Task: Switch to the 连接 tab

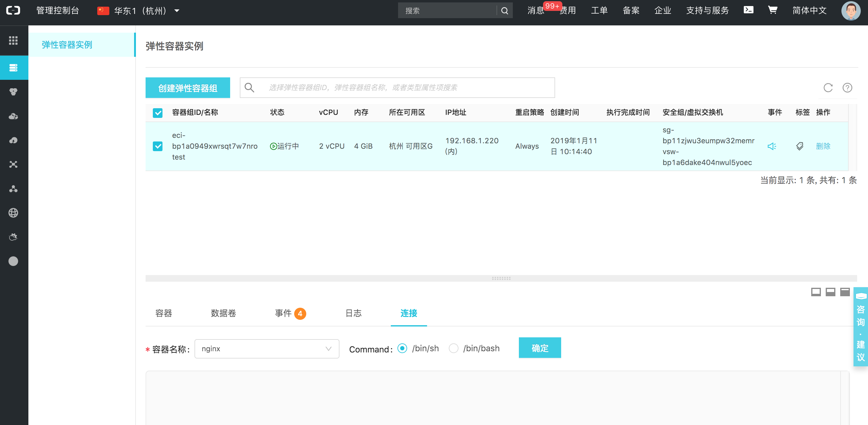Action: pyautogui.click(x=409, y=313)
